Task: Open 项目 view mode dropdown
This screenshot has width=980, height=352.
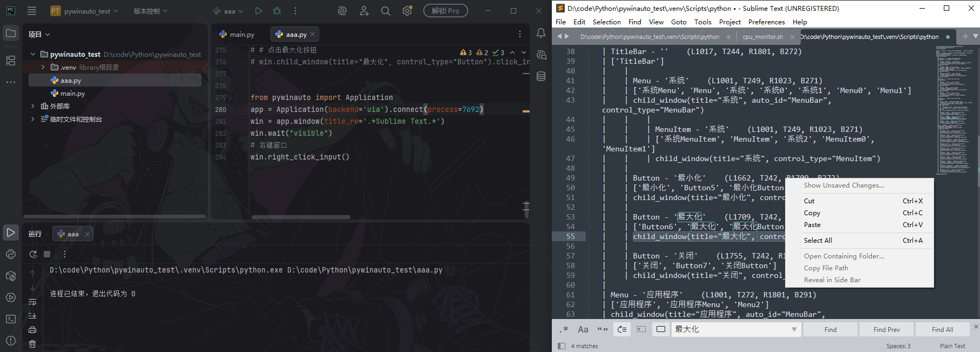Action: tap(39, 34)
